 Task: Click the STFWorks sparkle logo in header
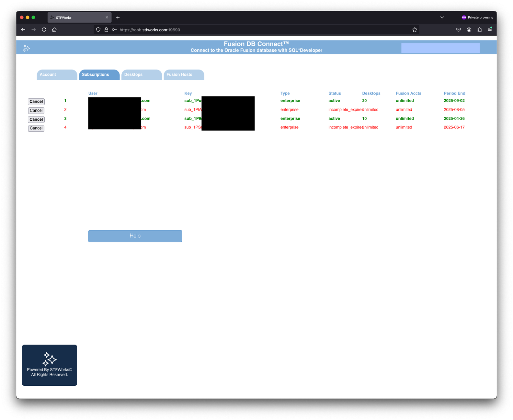pyautogui.click(x=26, y=48)
